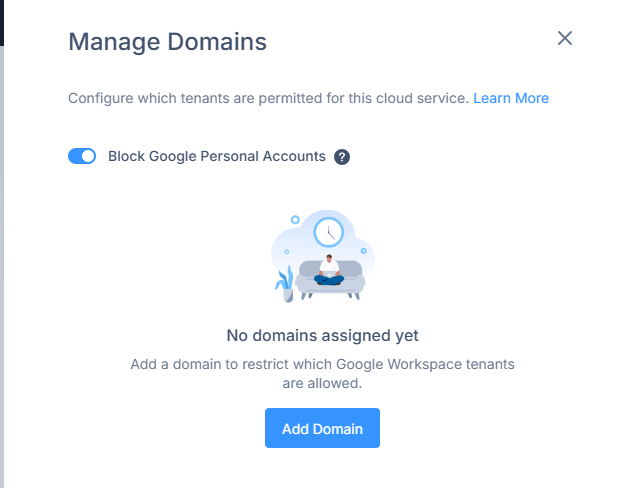Click the small ring above the cloud
The height and width of the screenshot is (488, 635).
pyautogui.click(x=295, y=219)
